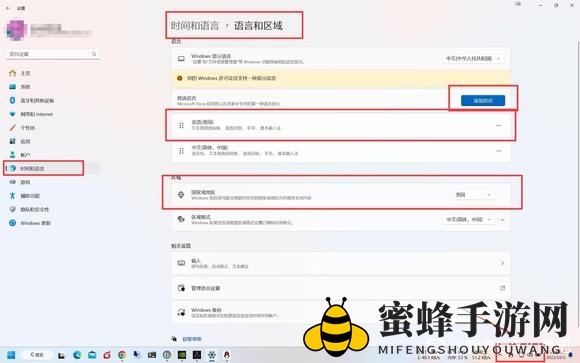Click the taskbar search box
Screen dimensions: 580x363
37,355
